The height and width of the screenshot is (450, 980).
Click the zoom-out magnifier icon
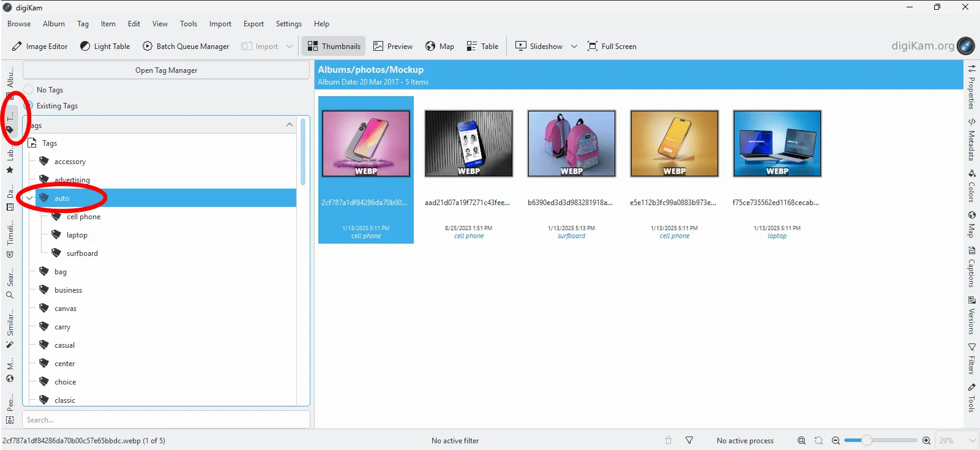coord(836,441)
